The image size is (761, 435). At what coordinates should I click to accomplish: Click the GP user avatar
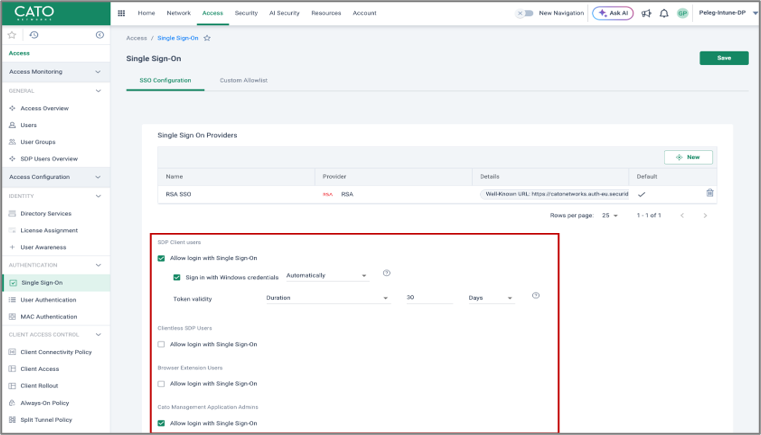[682, 13]
